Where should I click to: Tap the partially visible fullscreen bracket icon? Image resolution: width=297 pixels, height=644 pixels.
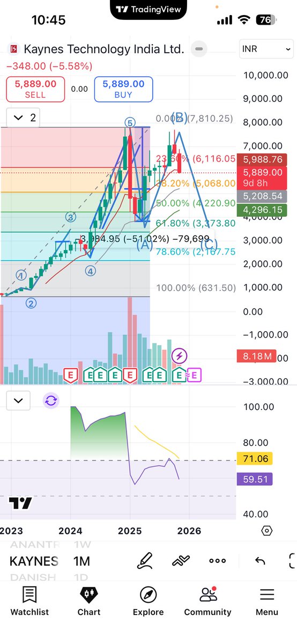pyautogui.click(x=293, y=561)
